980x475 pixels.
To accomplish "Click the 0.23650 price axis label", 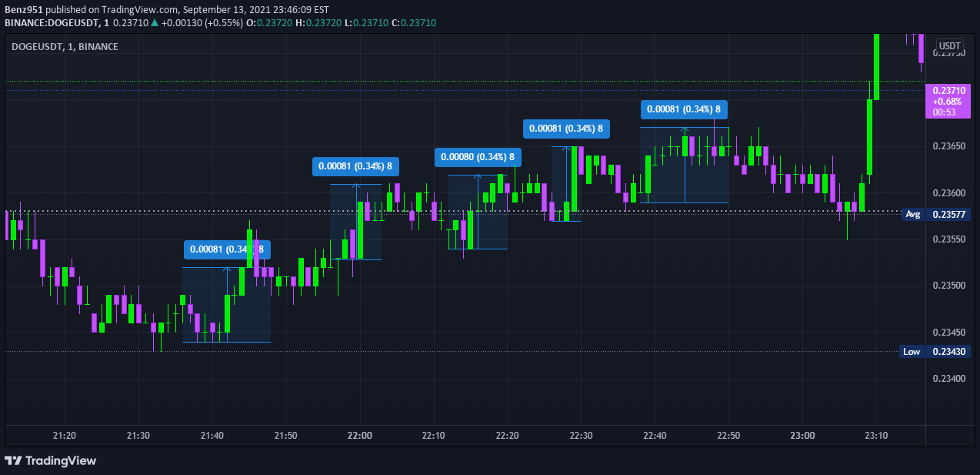I will (949, 146).
